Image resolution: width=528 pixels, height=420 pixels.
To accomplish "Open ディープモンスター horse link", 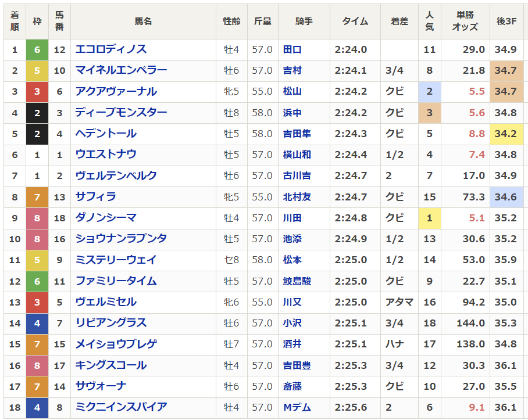I will tap(121, 112).
